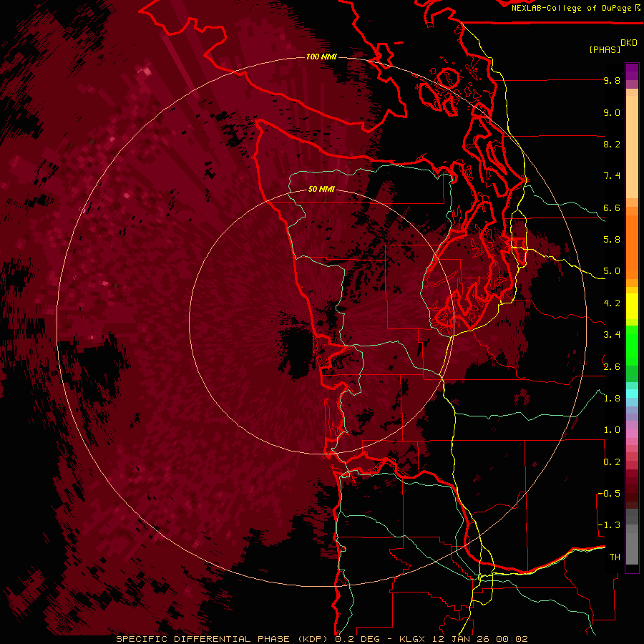Click the -1.3 value on color scale

609,525
